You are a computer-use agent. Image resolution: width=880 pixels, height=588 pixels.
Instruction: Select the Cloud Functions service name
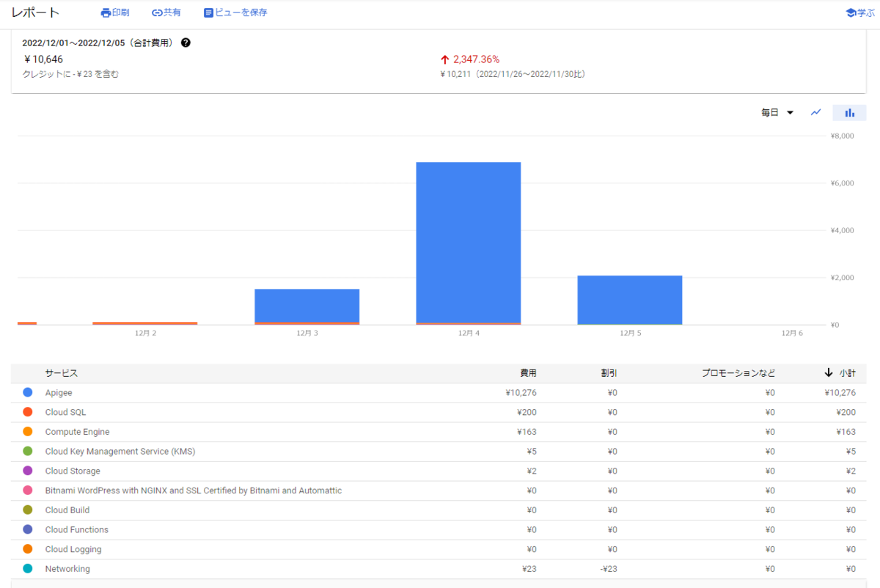pos(76,529)
